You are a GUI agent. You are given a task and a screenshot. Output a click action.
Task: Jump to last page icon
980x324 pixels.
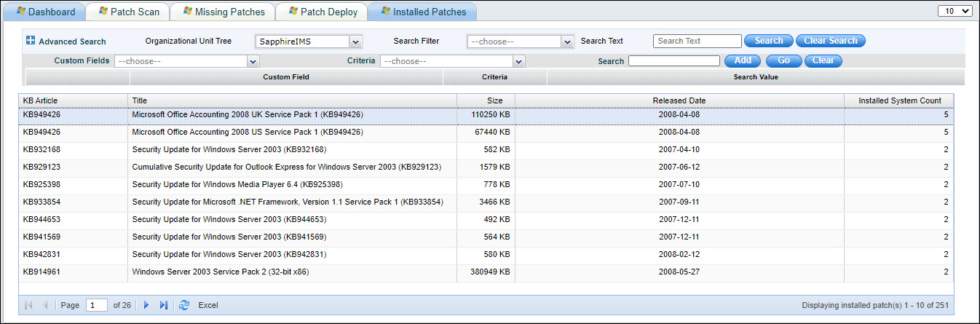tap(163, 305)
